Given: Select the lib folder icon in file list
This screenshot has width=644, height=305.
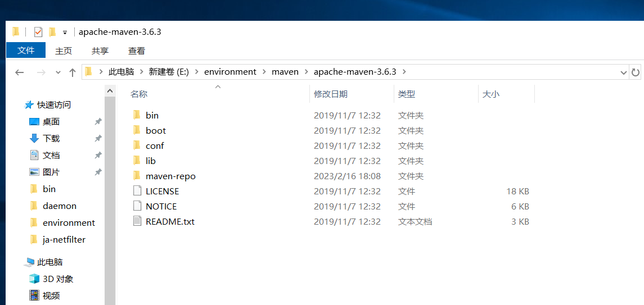Looking at the screenshot, I should coord(137,161).
